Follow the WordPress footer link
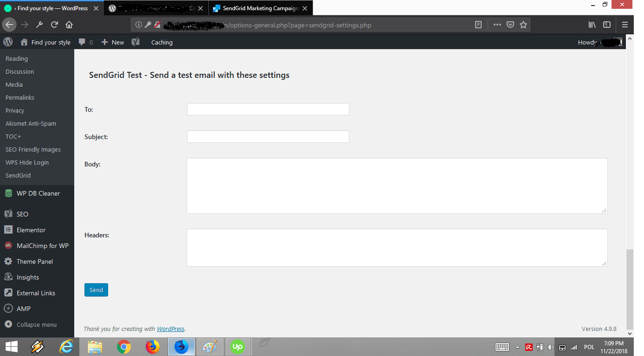The width and height of the screenshot is (644, 356). click(170, 329)
